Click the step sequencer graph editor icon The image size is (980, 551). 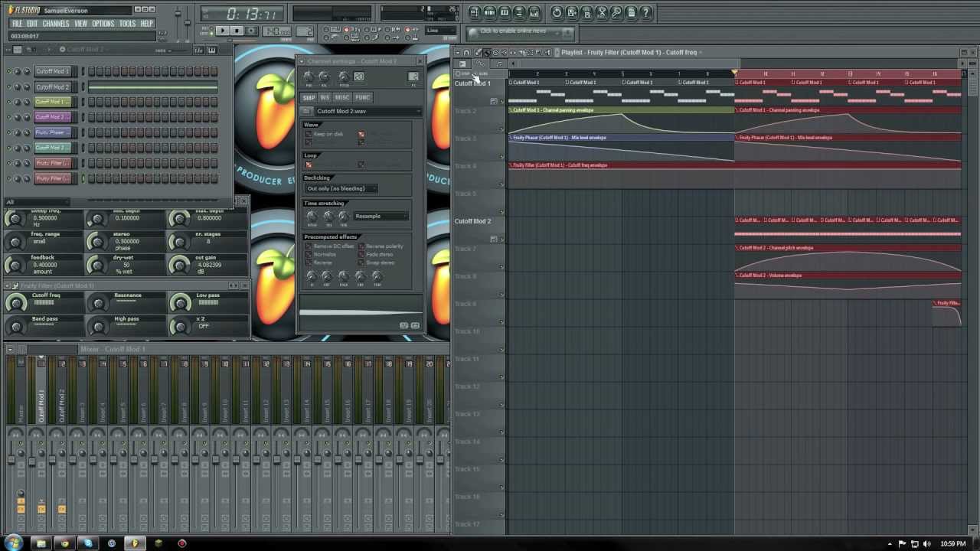pos(199,50)
